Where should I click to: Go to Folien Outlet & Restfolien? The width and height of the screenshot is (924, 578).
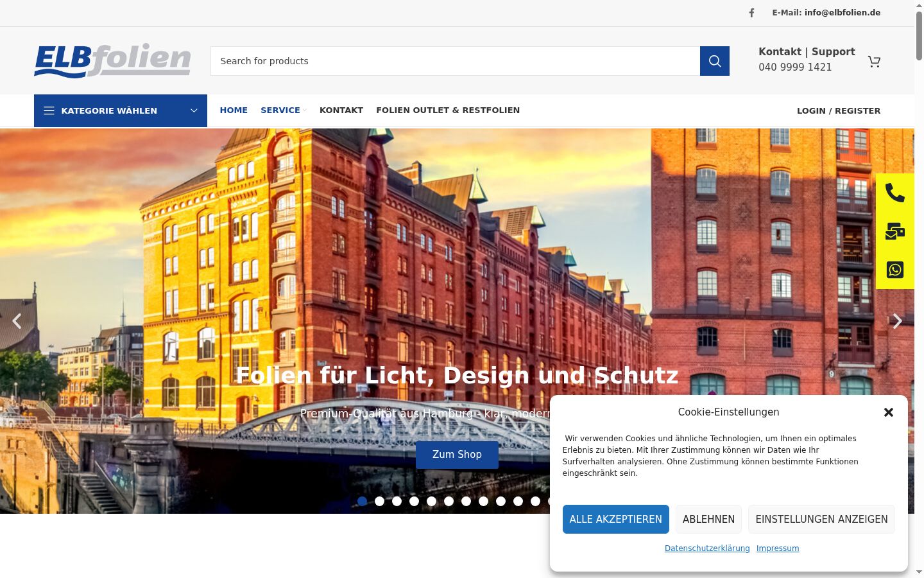pos(448,110)
